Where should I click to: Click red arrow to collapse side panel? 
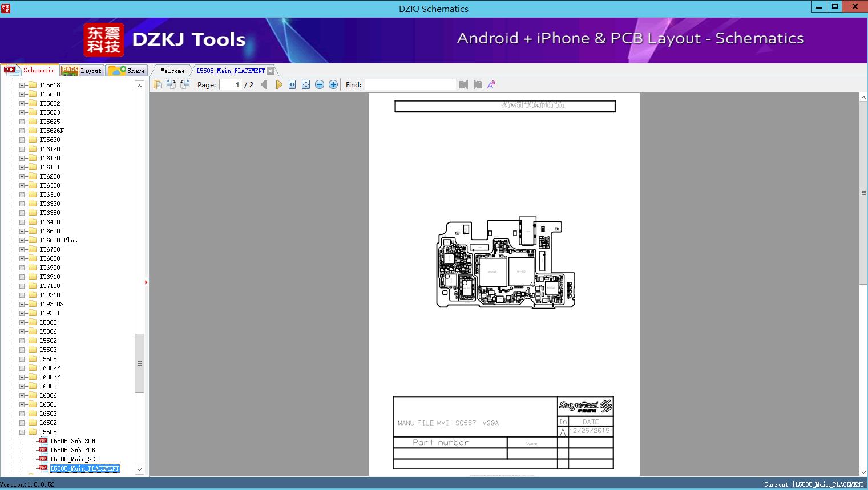146,282
